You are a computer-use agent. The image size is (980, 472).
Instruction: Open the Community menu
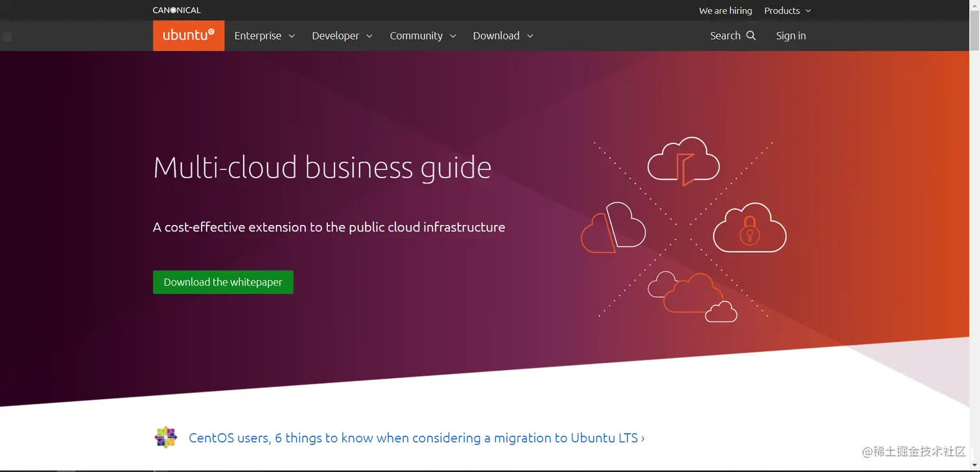(x=423, y=36)
